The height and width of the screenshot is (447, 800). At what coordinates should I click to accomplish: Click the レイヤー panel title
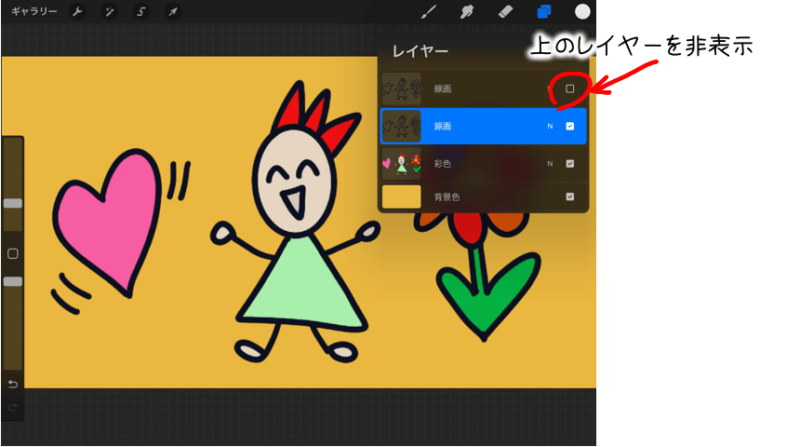pyautogui.click(x=420, y=51)
